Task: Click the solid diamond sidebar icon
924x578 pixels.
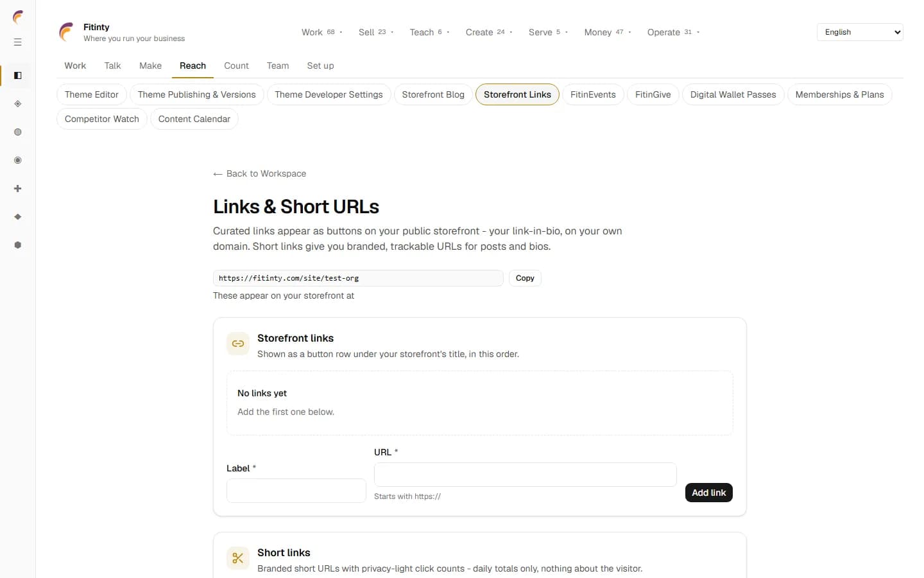Action: pyautogui.click(x=18, y=217)
